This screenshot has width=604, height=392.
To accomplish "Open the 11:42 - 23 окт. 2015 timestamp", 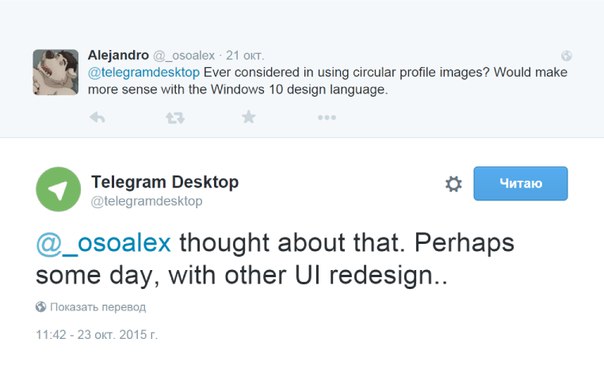I will coord(97,335).
